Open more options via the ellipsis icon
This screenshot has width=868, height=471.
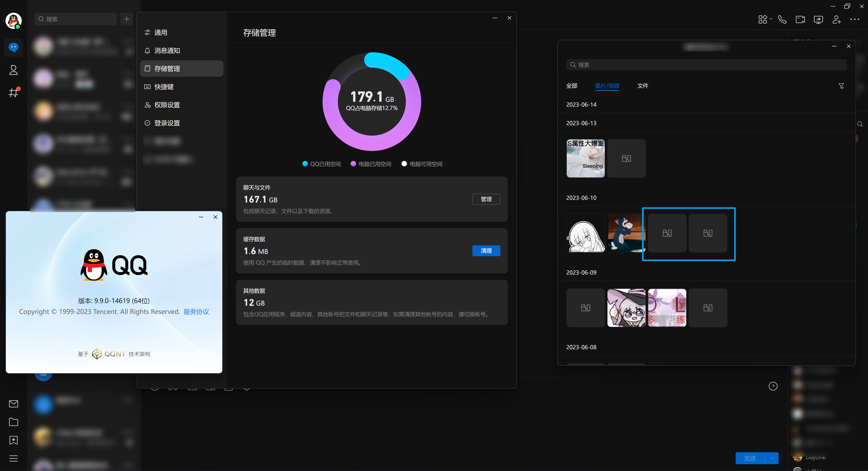(855, 19)
